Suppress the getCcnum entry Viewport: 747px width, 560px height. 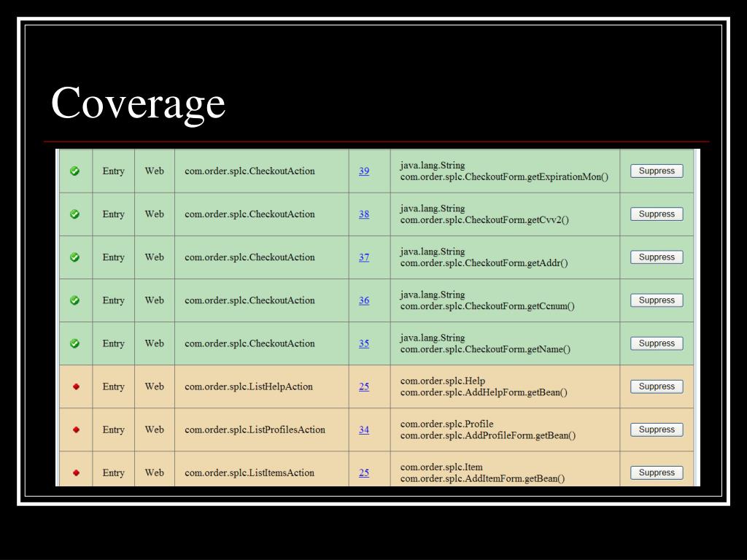pyautogui.click(x=657, y=300)
